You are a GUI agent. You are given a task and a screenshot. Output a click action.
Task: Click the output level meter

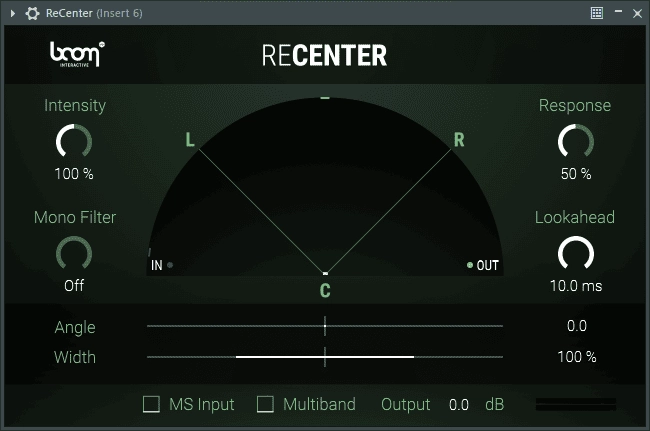[x=576, y=404]
